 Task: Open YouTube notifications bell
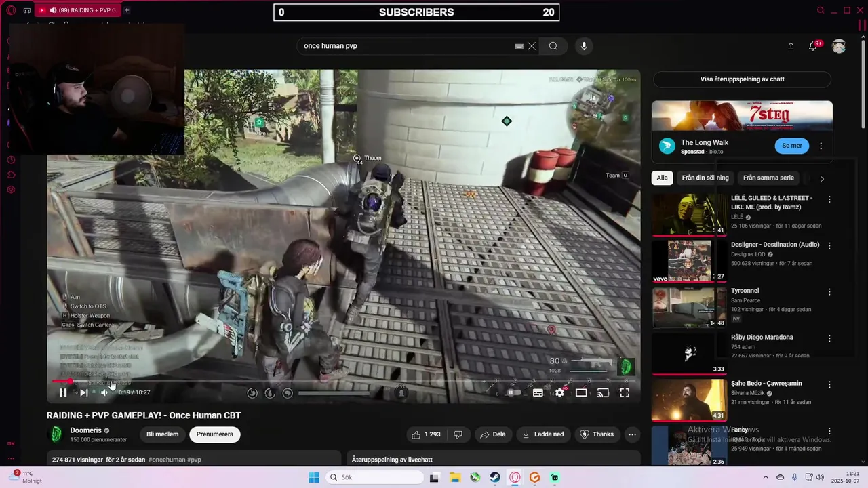pos(813,46)
